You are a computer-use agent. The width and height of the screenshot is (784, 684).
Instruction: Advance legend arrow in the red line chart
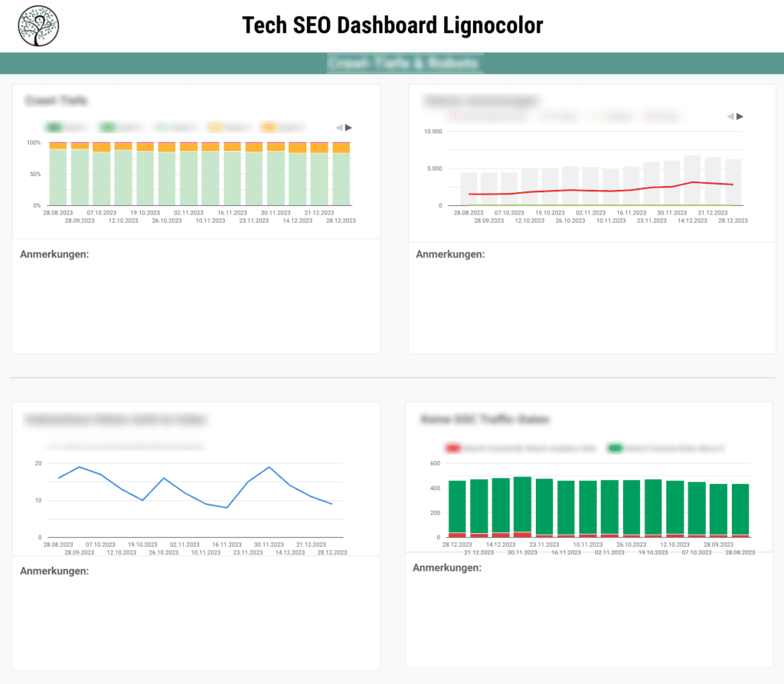click(x=740, y=116)
